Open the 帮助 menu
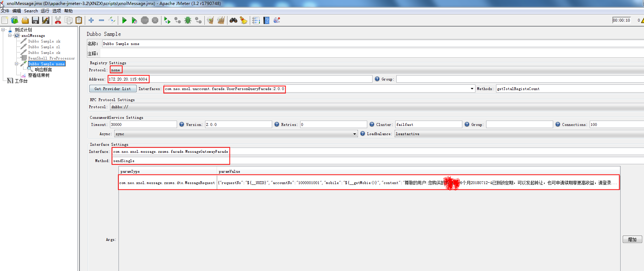The image size is (644, 271). (x=68, y=11)
